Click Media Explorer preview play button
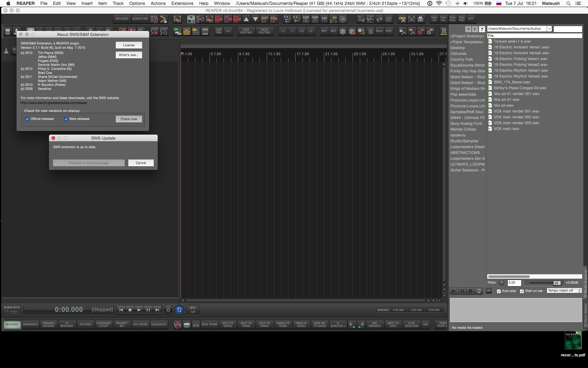The width and height of the screenshot is (588, 368). click(454, 291)
